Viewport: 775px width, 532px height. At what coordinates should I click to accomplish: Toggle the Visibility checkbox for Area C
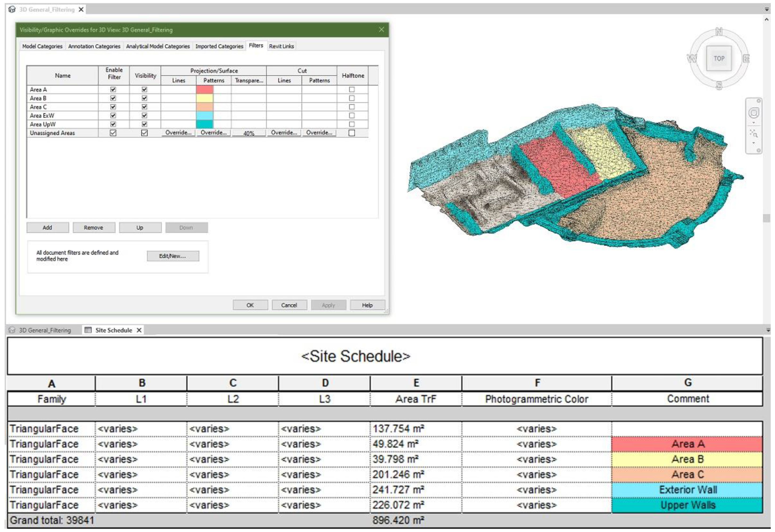click(144, 107)
